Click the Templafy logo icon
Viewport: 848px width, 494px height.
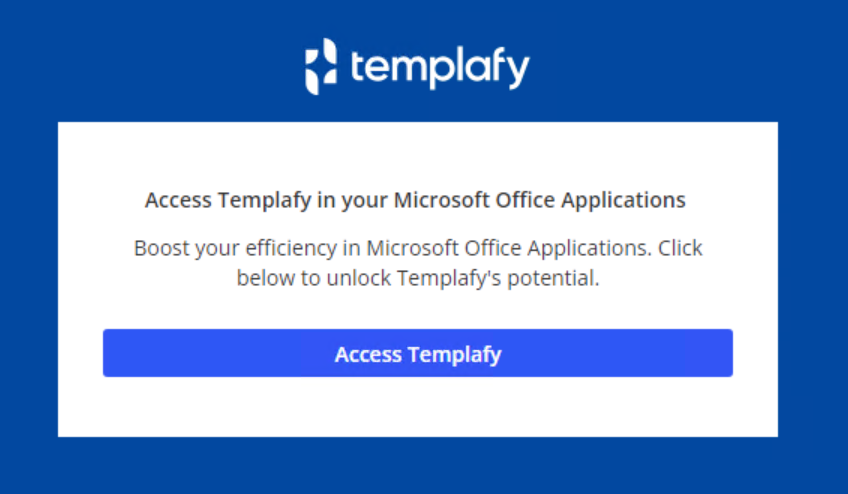(321, 66)
